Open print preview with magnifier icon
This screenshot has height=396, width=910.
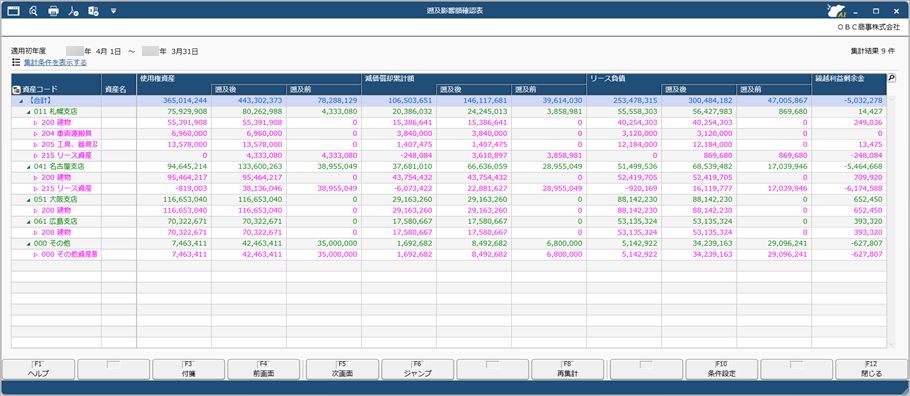[x=33, y=10]
